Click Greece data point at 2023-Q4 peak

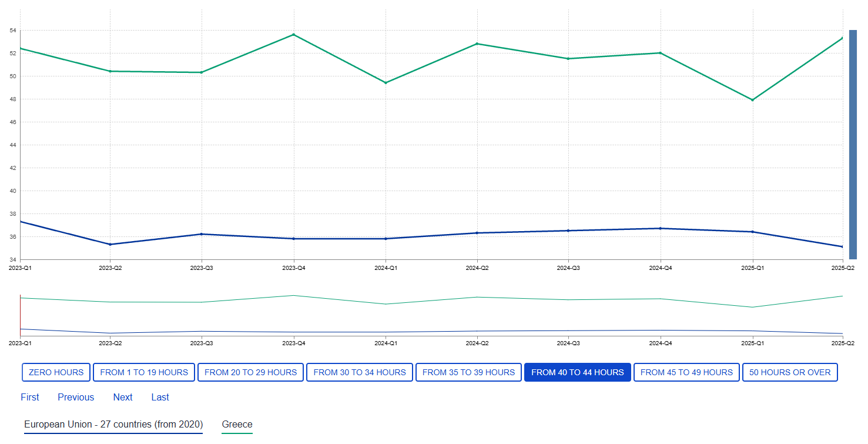pos(294,35)
